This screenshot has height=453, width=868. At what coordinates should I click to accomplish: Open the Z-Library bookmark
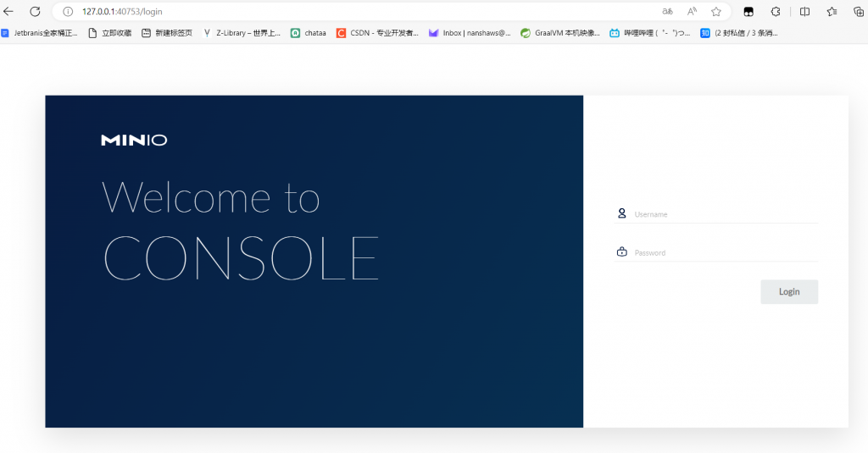click(242, 33)
